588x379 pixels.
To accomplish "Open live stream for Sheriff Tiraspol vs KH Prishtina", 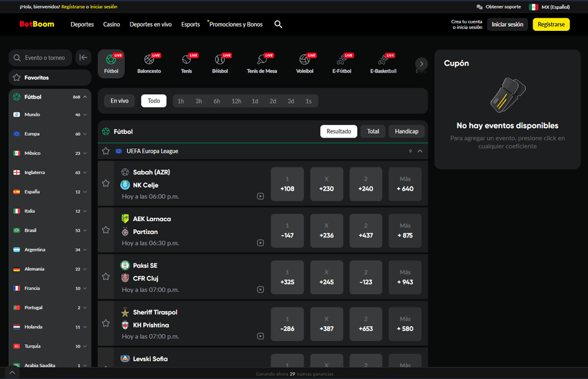I will coord(261,336).
